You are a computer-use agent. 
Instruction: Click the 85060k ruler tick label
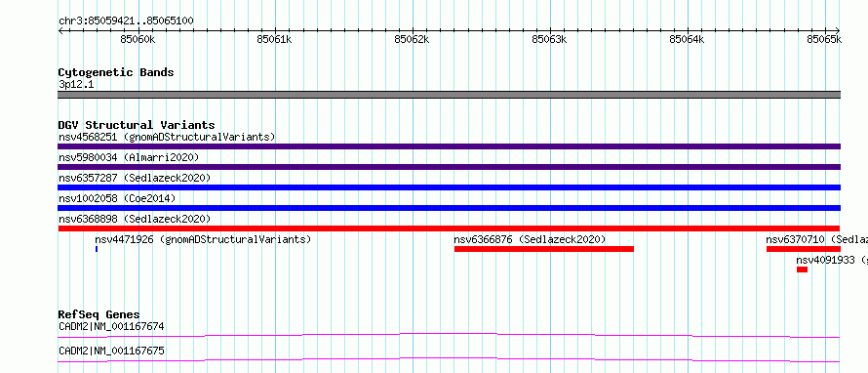tap(138, 39)
